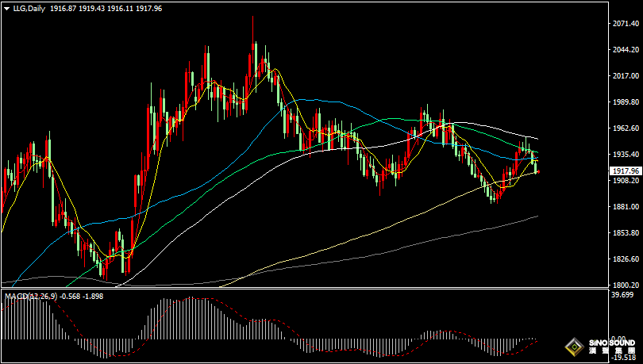Select the OHLC values text in header

[117, 8]
